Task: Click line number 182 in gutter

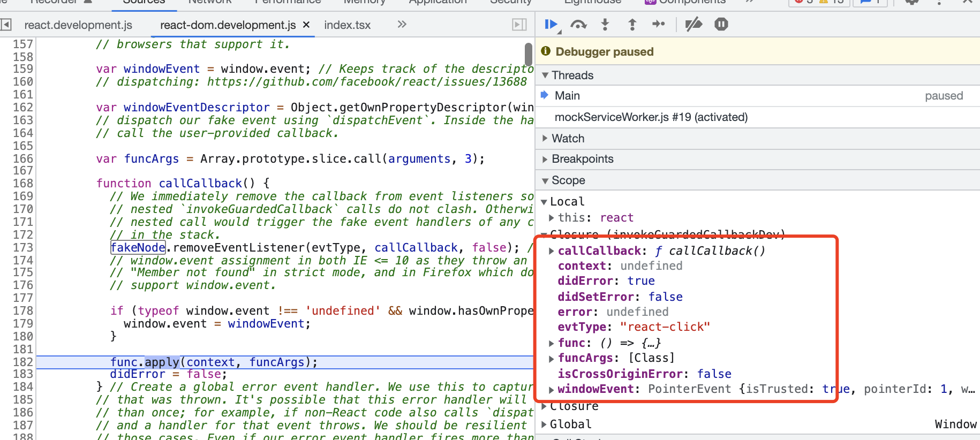Action: 23,362
